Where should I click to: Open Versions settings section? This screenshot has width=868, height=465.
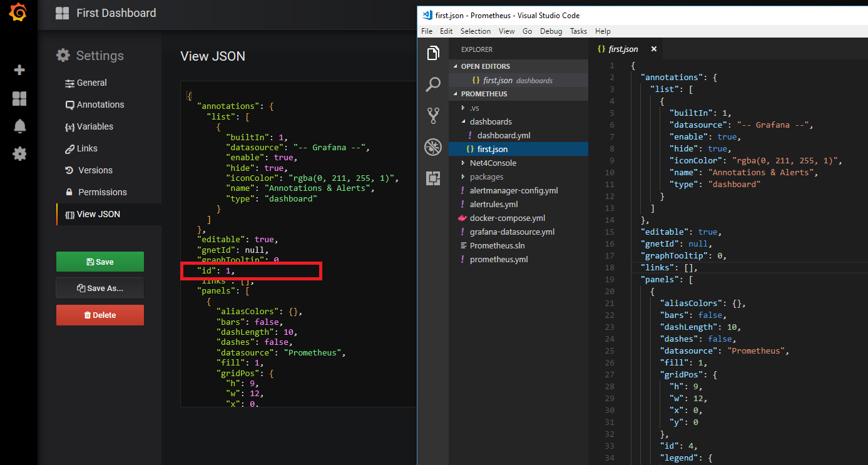click(x=89, y=170)
